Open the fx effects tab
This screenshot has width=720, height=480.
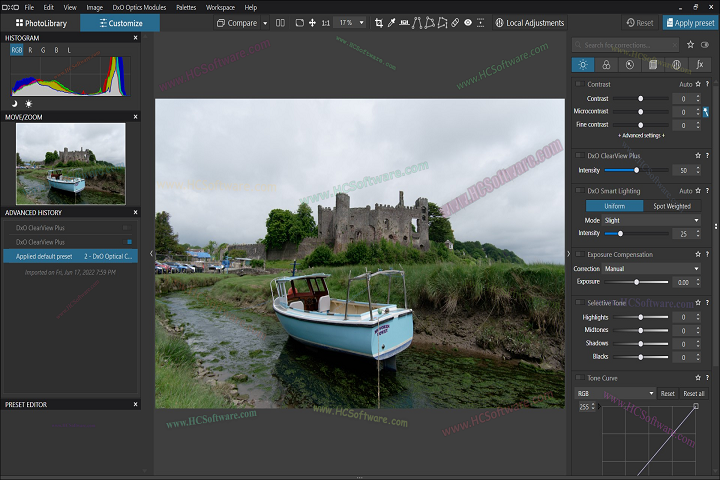coord(700,65)
